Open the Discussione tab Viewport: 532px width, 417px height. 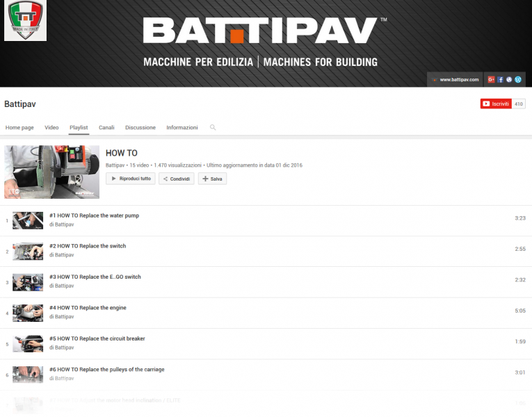[140, 127]
